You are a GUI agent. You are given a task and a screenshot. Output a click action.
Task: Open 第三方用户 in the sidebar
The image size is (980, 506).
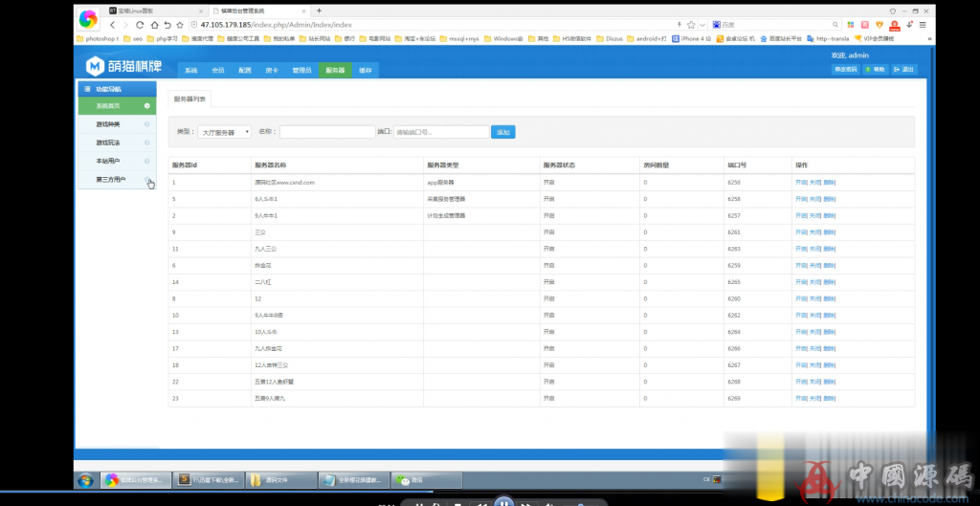tap(117, 179)
